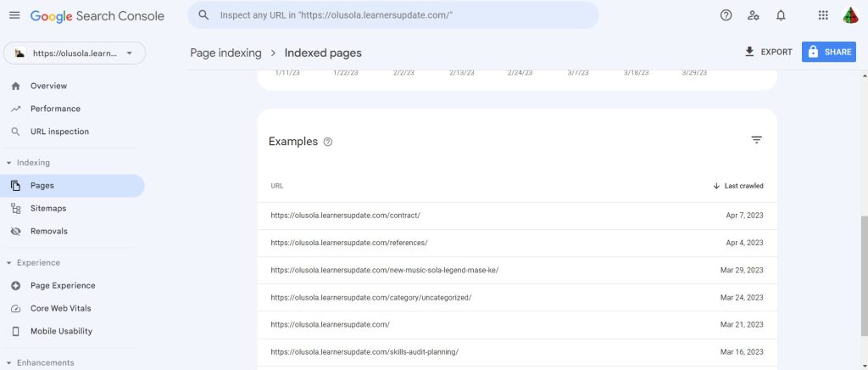Select the homepage olusola.learnersupdate.com/ row

point(517,324)
